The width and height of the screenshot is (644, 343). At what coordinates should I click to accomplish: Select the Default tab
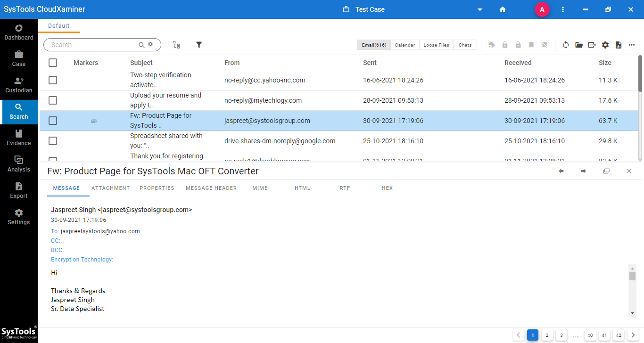click(x=59, y=26)
